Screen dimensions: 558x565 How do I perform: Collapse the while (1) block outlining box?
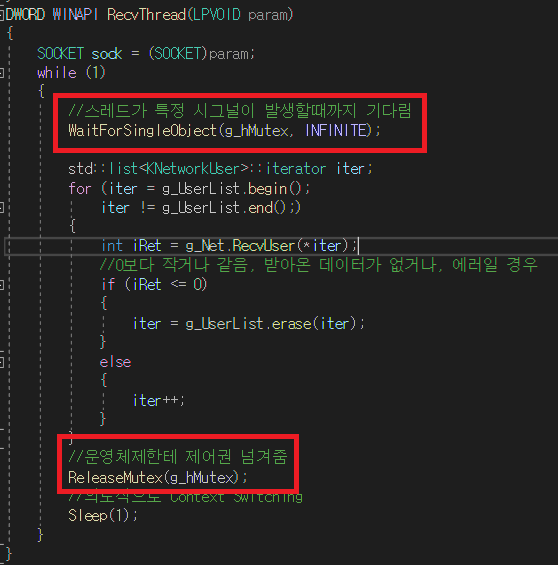1,73
